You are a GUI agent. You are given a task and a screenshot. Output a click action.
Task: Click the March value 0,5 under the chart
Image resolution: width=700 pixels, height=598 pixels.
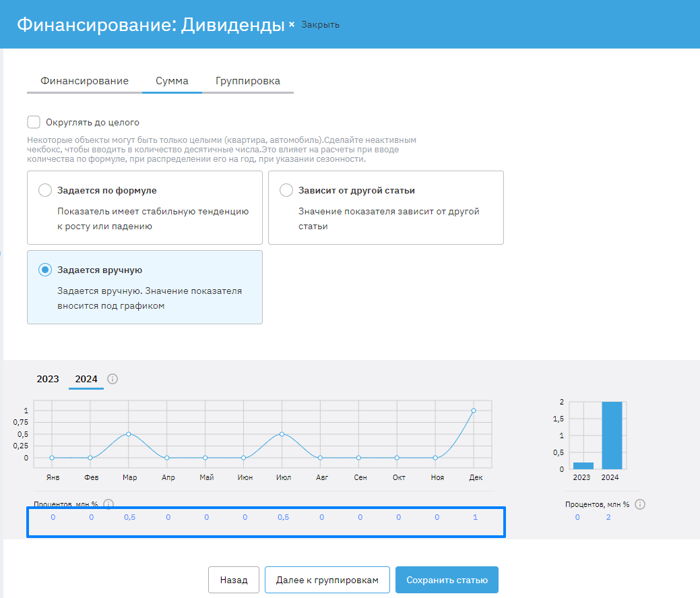coord(129,517)
